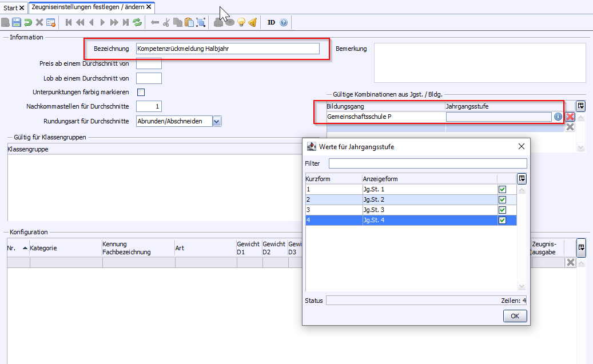Delete Gemeinschaftsschule P row with red X
Screen dimensions: 593x364
(x=570, y=117)
